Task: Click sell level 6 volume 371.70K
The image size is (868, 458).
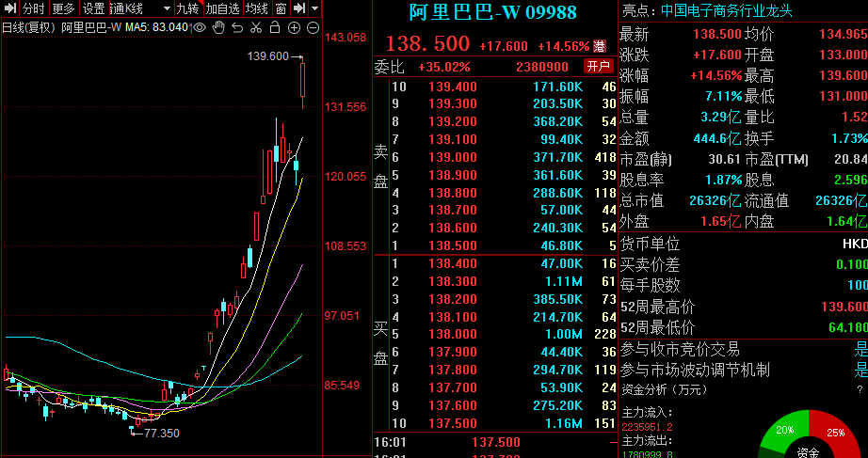Action: point(558,158)
